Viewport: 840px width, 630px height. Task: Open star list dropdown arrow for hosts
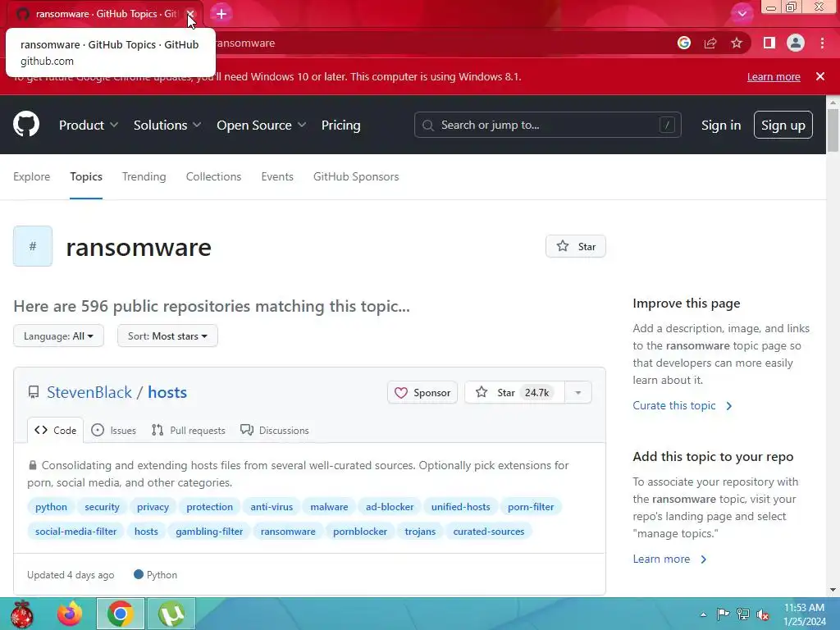click(x=578, y=393)
